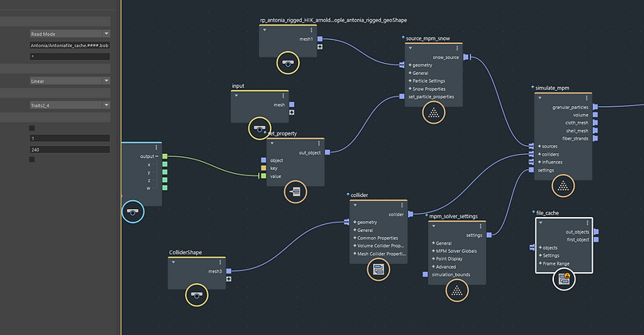Click the input node's circular mesh icon
The height and width of the screenshot is (335, 644).
tap(260, 128)
